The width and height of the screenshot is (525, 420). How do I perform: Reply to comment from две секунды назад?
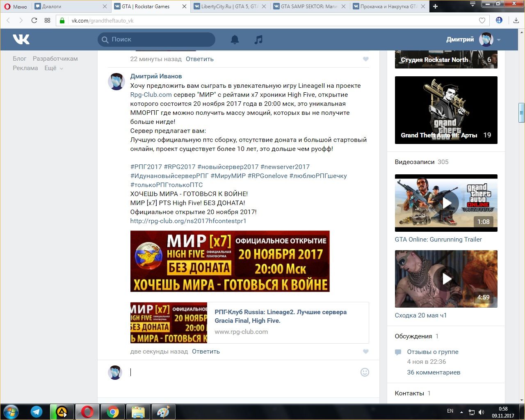point(206,352)
